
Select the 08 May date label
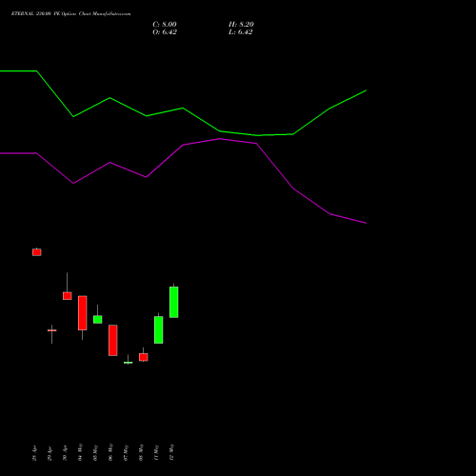click(x=141, y=452)
